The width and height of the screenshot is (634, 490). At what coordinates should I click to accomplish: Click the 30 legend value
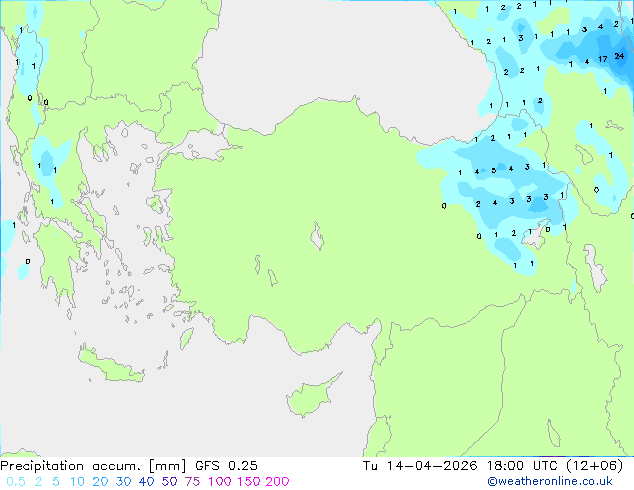coord(123,482)
